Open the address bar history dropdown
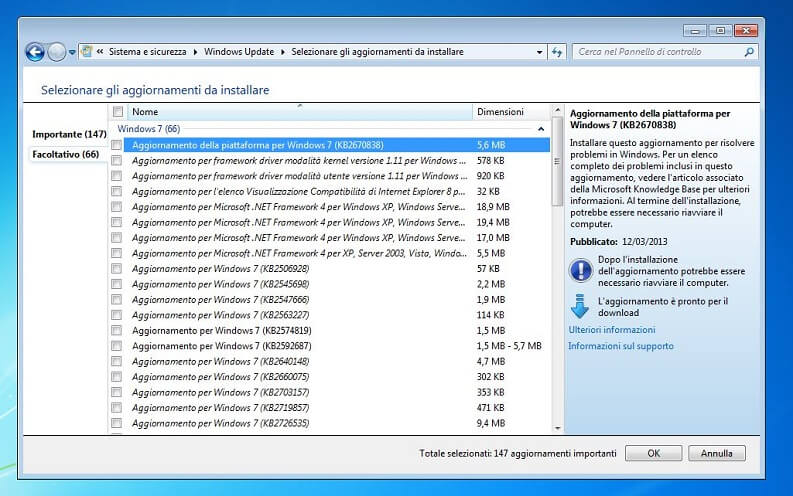The width and height of the screenshot is (793, 496). click(539, 52)
